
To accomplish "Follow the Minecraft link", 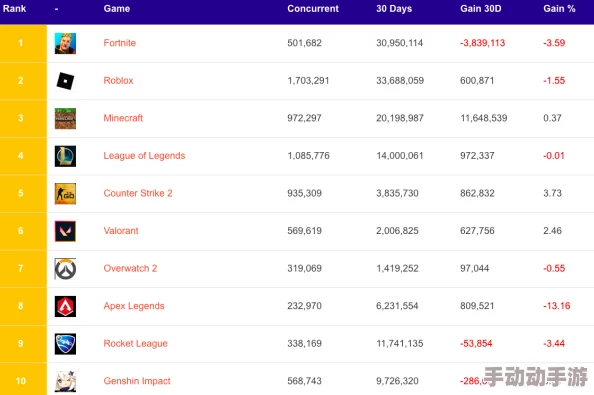I will 123,118.
